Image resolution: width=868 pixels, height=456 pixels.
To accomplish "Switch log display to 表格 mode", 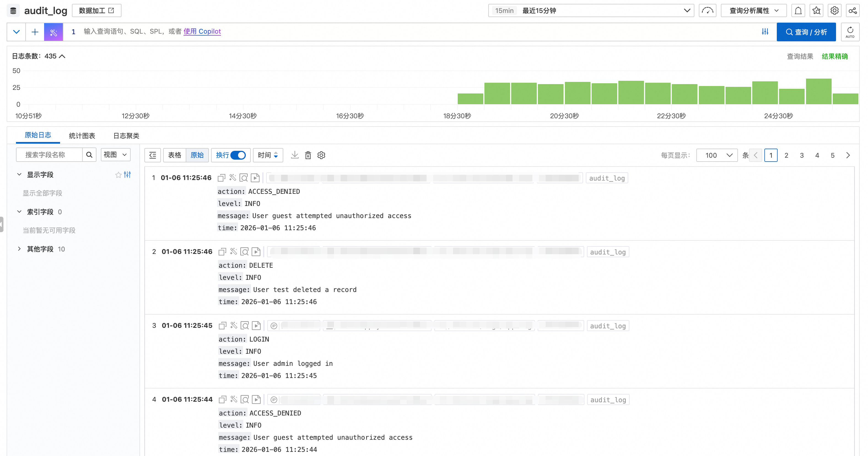I will [x=174, y=155].
